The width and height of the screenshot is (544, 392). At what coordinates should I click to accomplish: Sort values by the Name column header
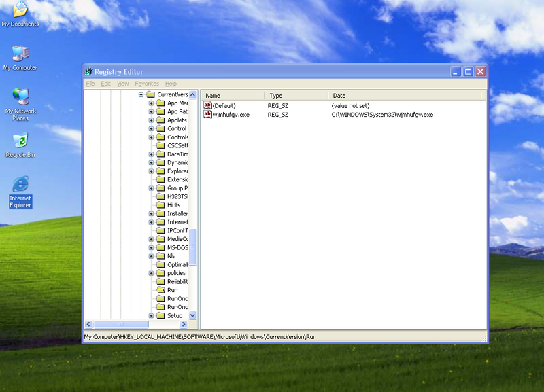[x=233, y=96]
